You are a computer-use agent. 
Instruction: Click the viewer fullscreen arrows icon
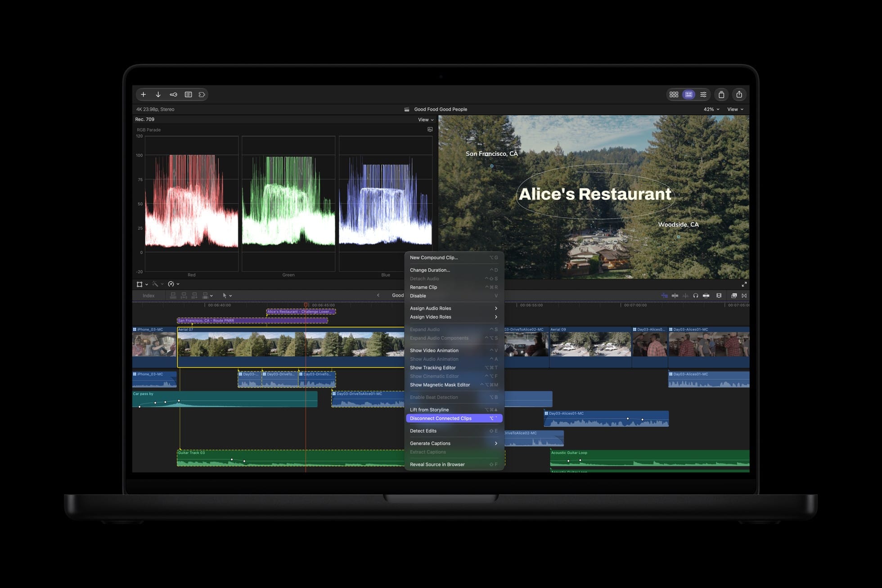coord(744,284)
